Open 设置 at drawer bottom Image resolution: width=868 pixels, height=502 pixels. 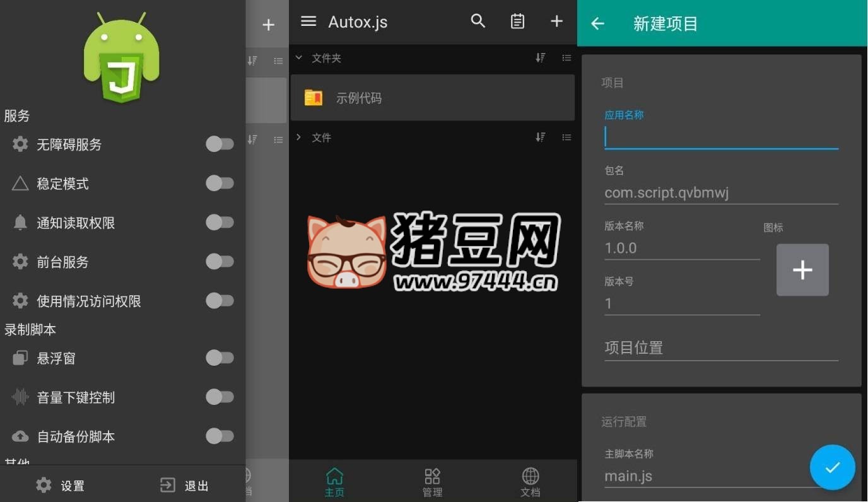(61, 485)
